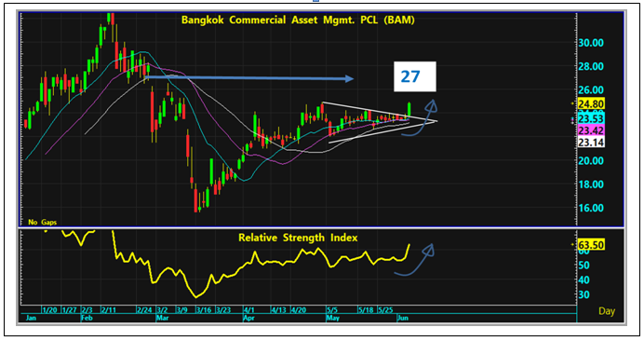Click the 5/18 date label
Screen dimensions: 644x341
click(366, 309)
